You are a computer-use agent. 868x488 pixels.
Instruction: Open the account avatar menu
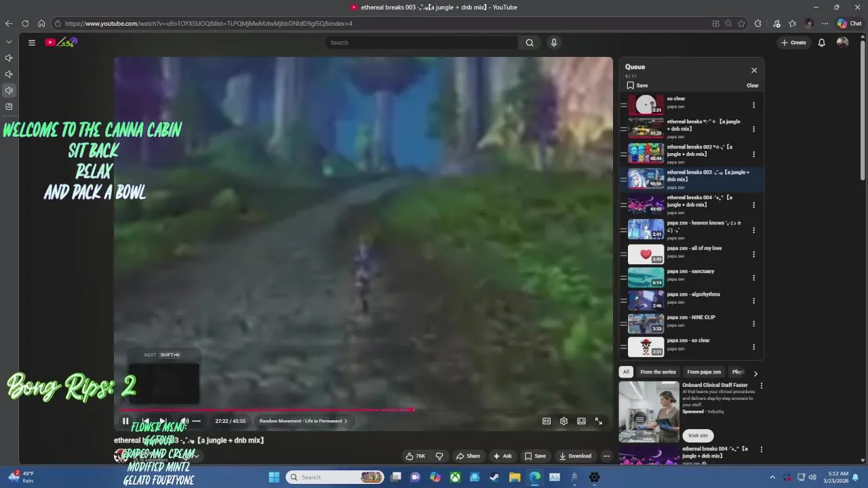point(842,43)
